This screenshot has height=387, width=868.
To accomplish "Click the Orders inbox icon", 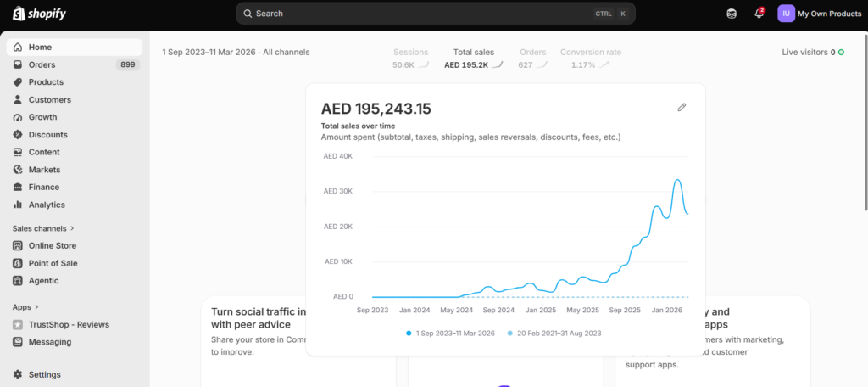I will 18,64.
